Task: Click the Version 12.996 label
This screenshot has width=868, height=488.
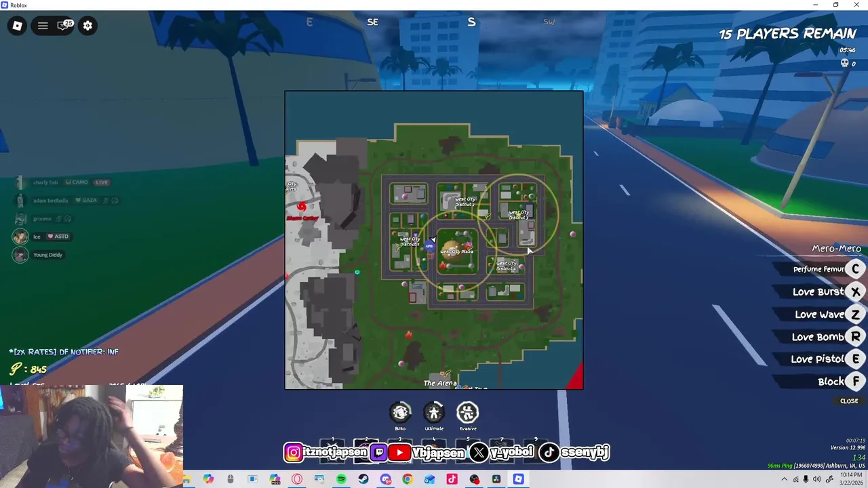Action: click(x=848, y=447)
